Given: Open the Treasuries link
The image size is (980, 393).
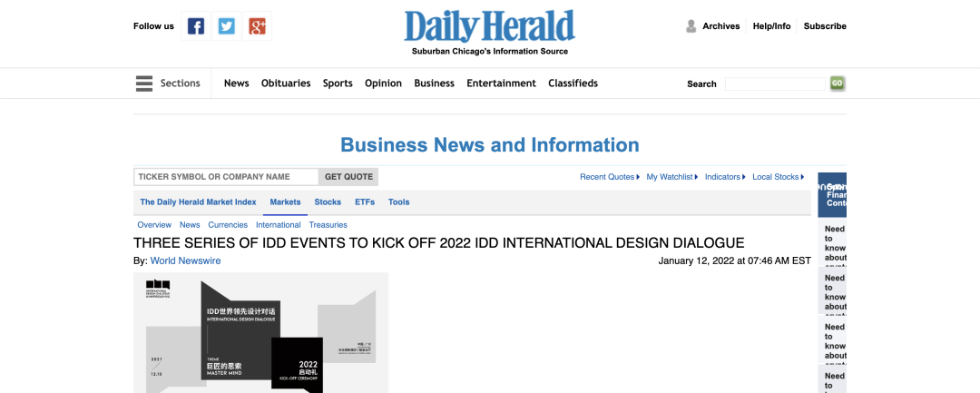Looking at the screenshot, I should pos(328,225).
